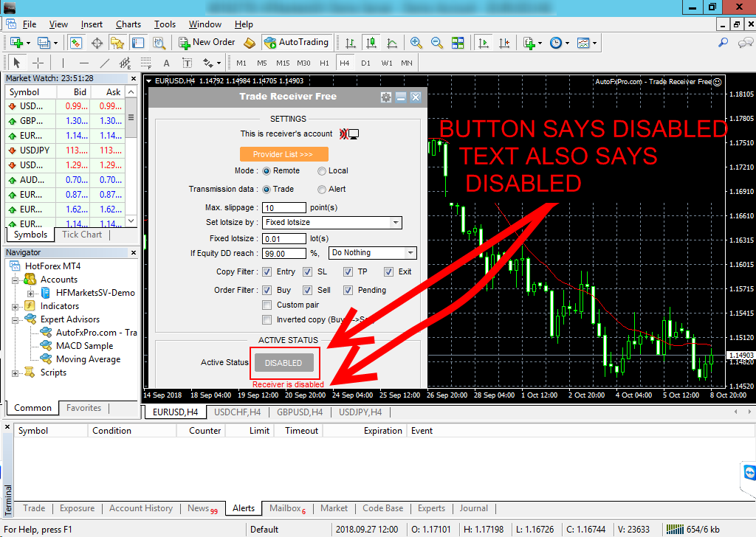Open the Insert menu
Viewport: 756px width, 537px height.
click(92, 24)
